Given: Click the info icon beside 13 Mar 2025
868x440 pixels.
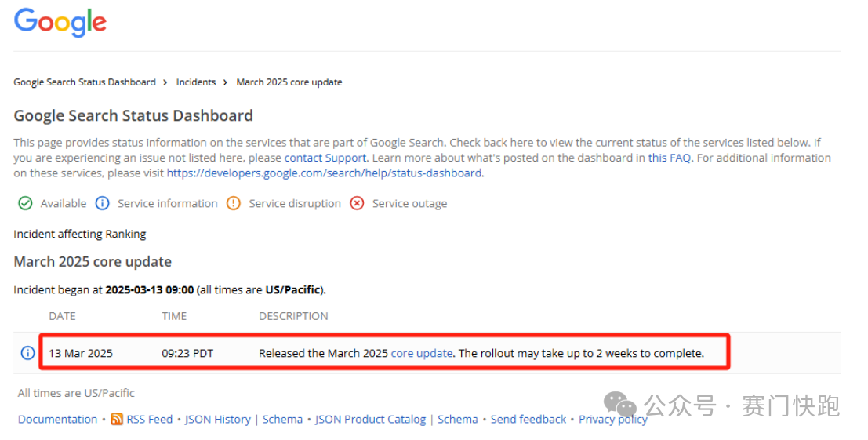Looking at the screenshot, I should click(27, 353).
